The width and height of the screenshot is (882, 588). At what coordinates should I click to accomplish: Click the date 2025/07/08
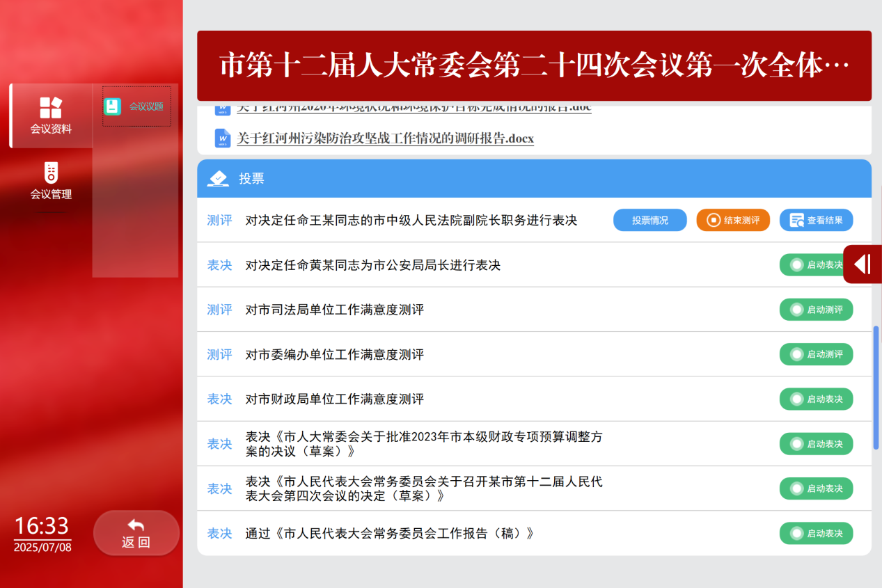pos(42,547)
